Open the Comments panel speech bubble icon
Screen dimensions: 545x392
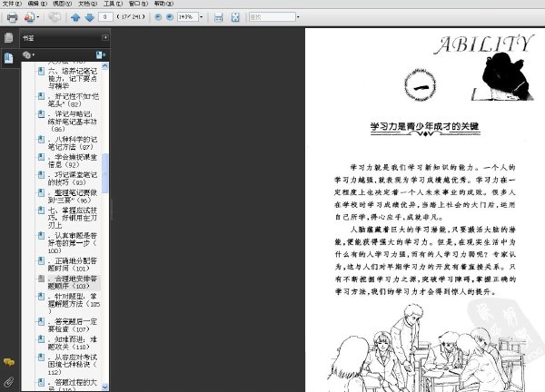click(x=9, y=362)
